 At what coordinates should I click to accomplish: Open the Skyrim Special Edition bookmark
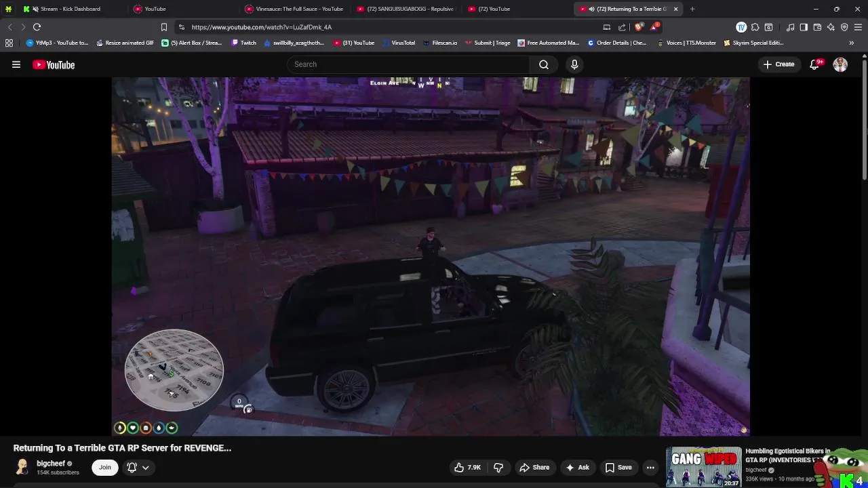pyautogui.click(x=753, y=43)
